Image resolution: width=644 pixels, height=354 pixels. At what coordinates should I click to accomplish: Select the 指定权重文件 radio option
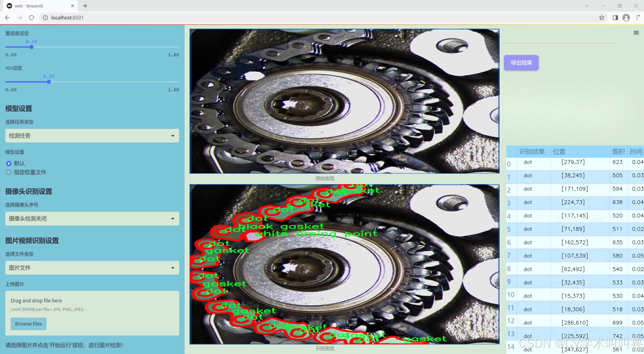click(x=9, y=172)
